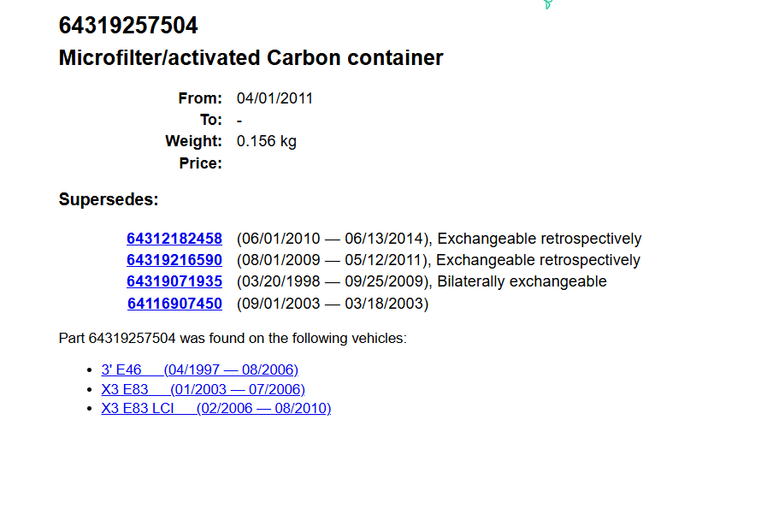Click the 08/01/2009 — 05/12/2011 exchangeable text
Screen dimensions: 761x532
pos(438,260)
